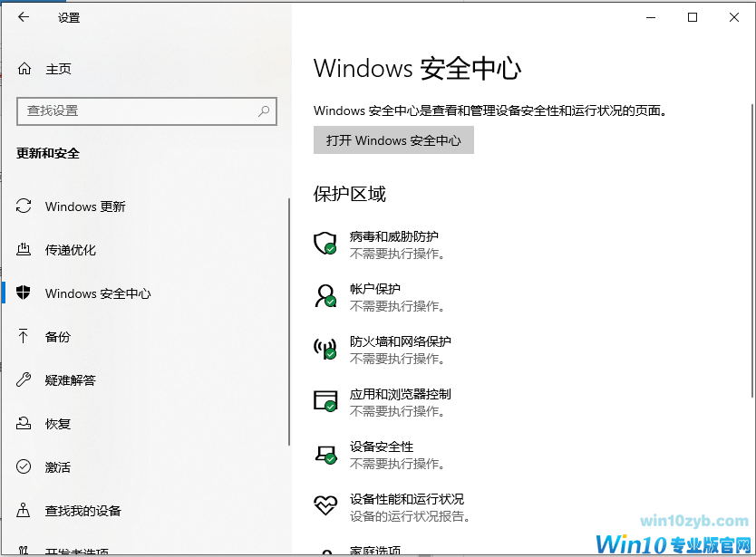
Task: Select Windows 安全中心 sidebar label
Action: click(x=98, y=293)
